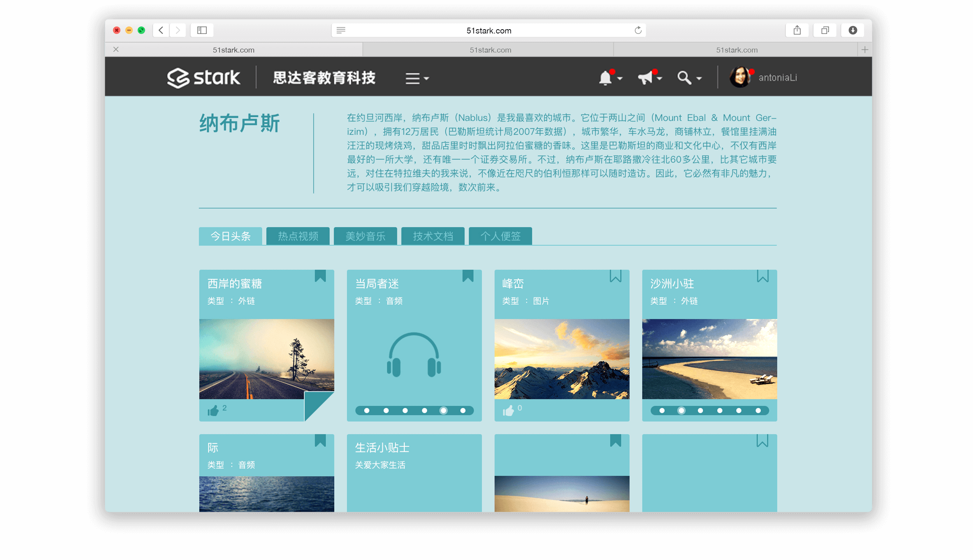Switch to the 热点视频 tab

pos(298,236)
